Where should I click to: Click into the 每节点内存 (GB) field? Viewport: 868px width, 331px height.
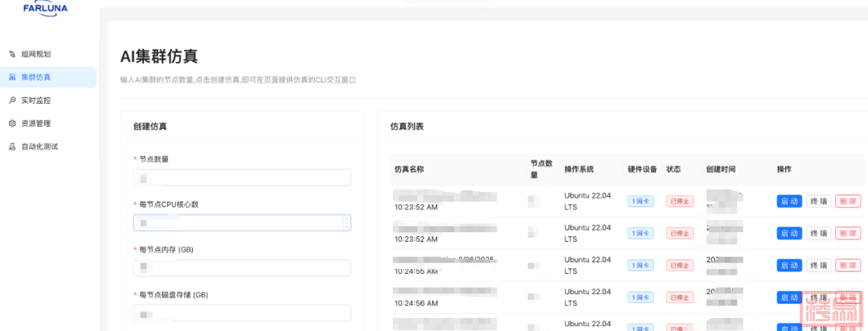click(241, 268)
